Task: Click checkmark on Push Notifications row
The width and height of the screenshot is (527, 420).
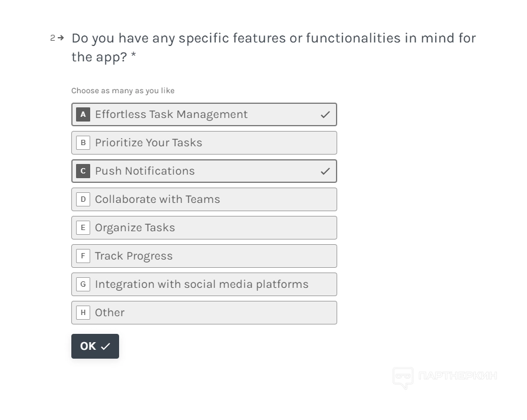Action: point(325,171)
